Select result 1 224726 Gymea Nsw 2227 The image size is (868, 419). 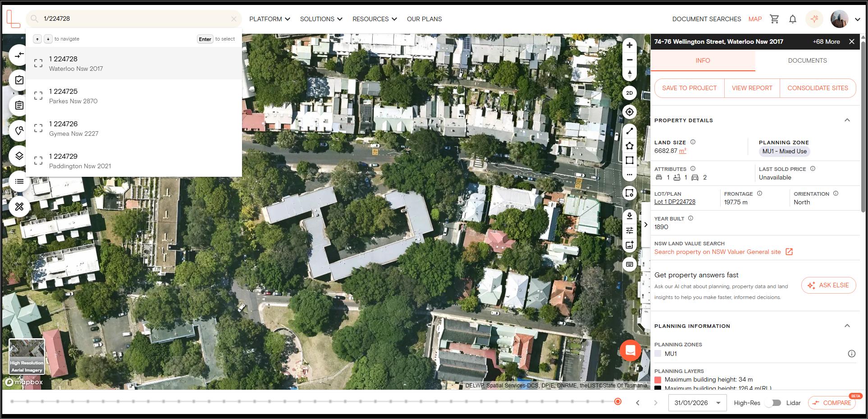click(134, 128)
